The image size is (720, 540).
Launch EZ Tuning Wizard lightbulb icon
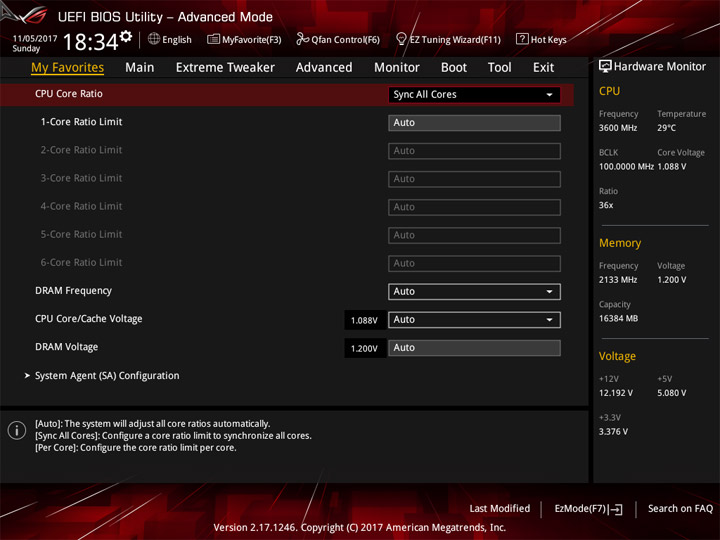pyautogui.click(x=401, y=39)
